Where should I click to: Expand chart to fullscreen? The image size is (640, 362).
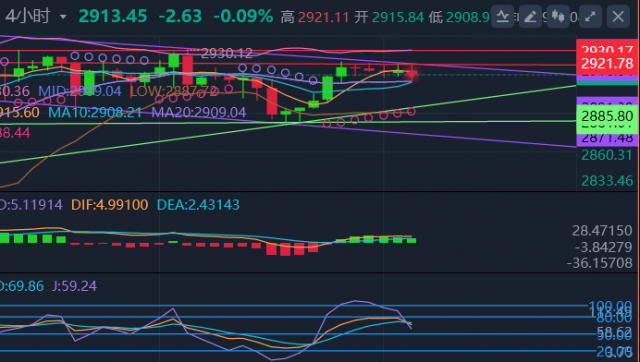pyautogui.click(x=590, y=17)
